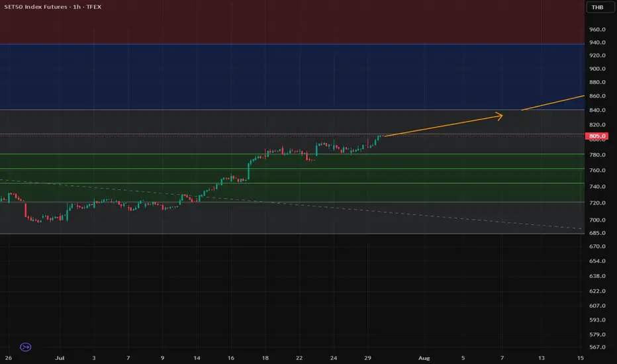The width and height of the screenshot is (617, 364).
Task: Click the 579.0 price axis label
Action: 597,334
